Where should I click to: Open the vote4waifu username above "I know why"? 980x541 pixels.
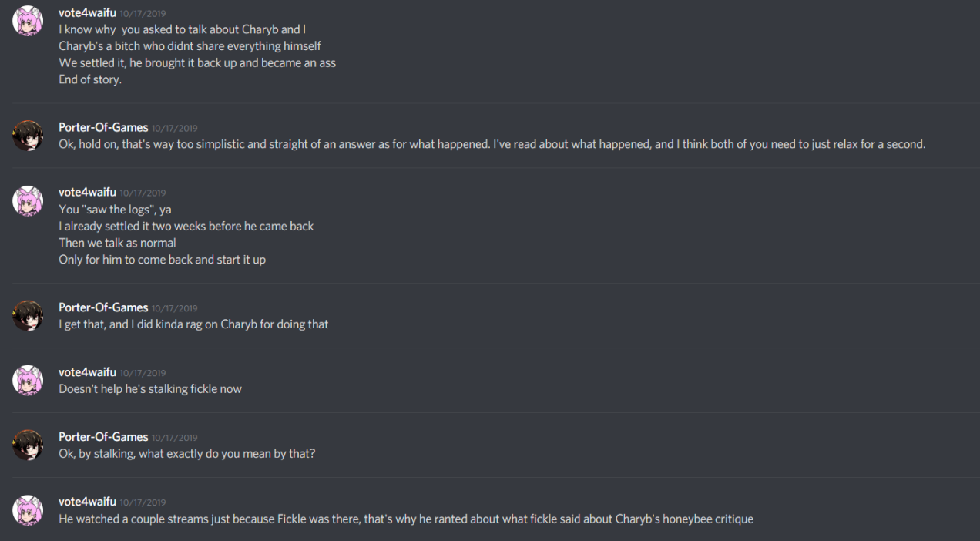coord(87,13)
